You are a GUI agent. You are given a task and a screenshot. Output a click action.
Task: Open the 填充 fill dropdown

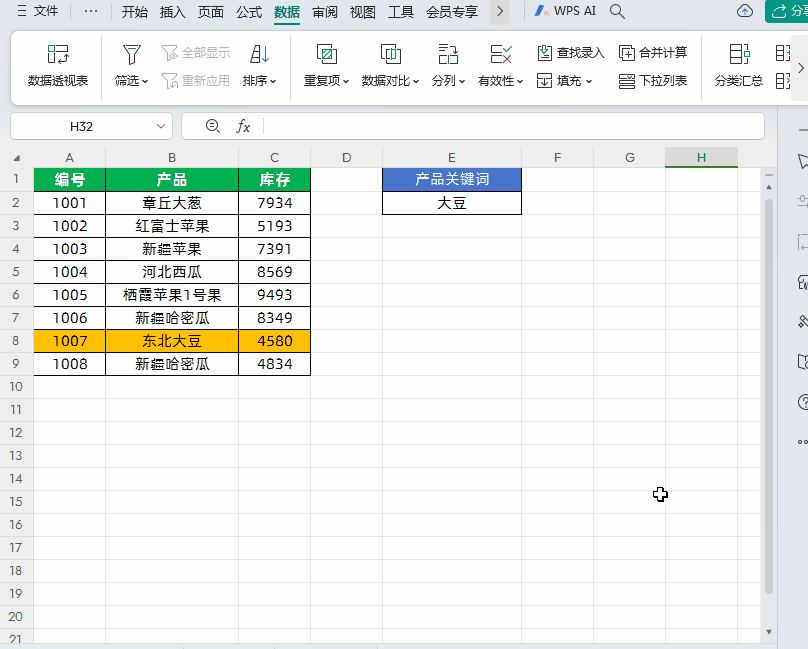point(565,80)
